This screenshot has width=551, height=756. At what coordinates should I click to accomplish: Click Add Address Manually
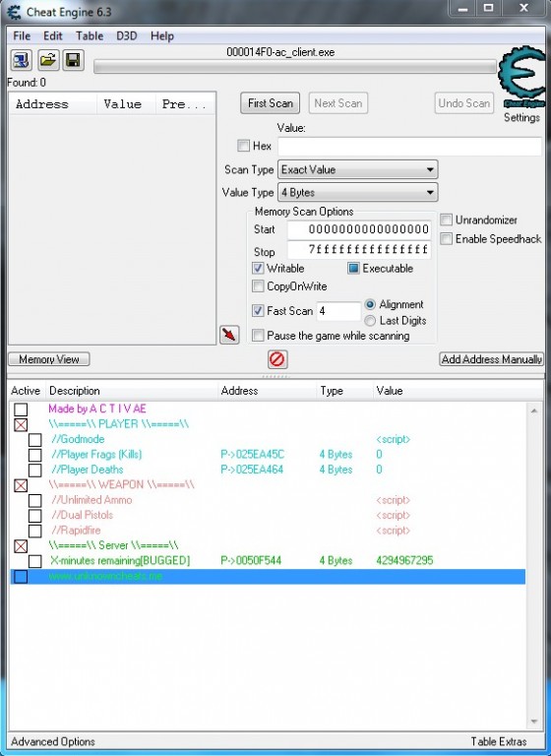(492, 359)
